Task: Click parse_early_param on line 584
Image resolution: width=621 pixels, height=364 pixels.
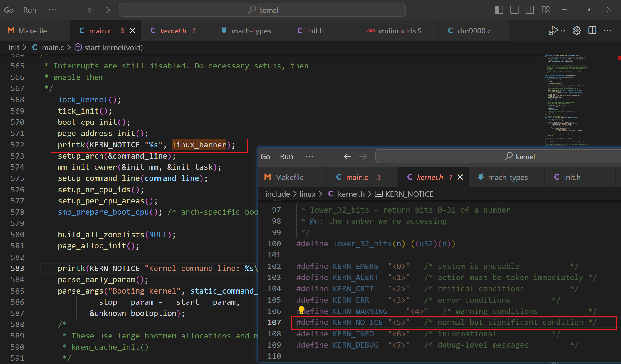Action: (96, 279)
